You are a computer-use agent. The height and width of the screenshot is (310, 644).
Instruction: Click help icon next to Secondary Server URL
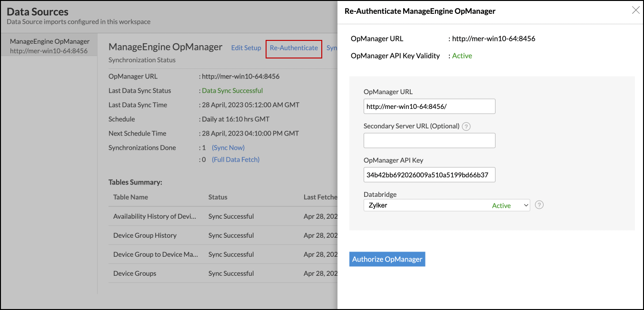(x=466, y=126)
